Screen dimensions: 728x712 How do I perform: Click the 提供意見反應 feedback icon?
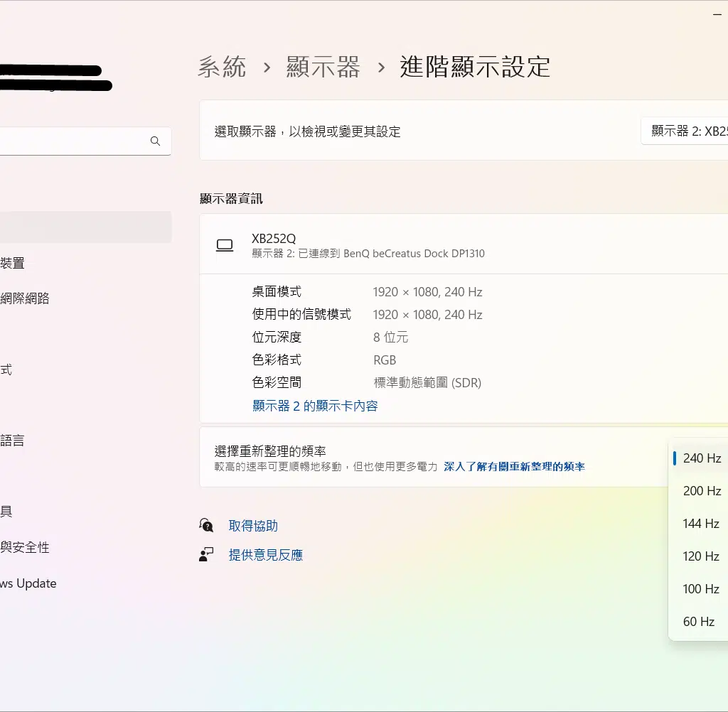click(x=206, y=555)
